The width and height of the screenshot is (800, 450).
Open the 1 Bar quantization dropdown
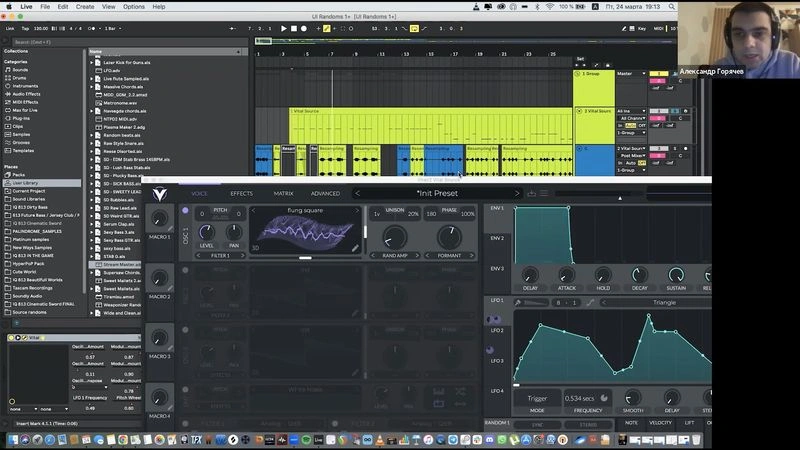click(x=113, y=29)
